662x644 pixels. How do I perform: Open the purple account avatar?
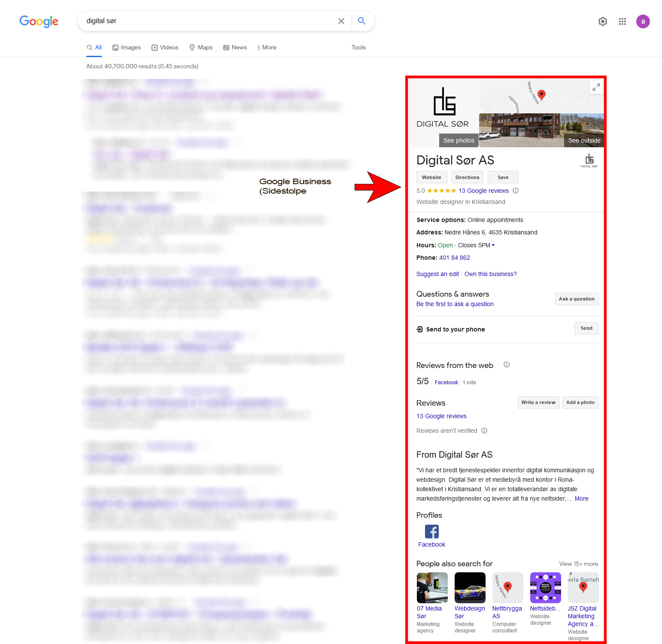click(x=643, y=21)
